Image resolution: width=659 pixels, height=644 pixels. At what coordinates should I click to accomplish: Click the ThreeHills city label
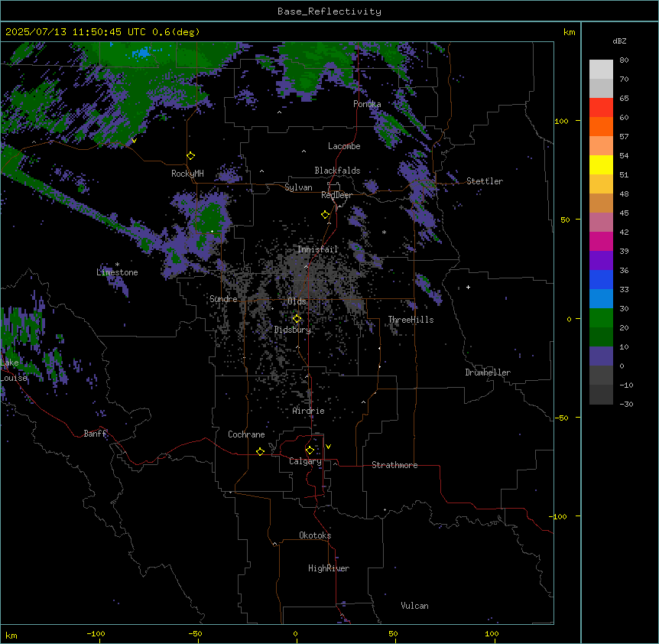tap(411, 320)
